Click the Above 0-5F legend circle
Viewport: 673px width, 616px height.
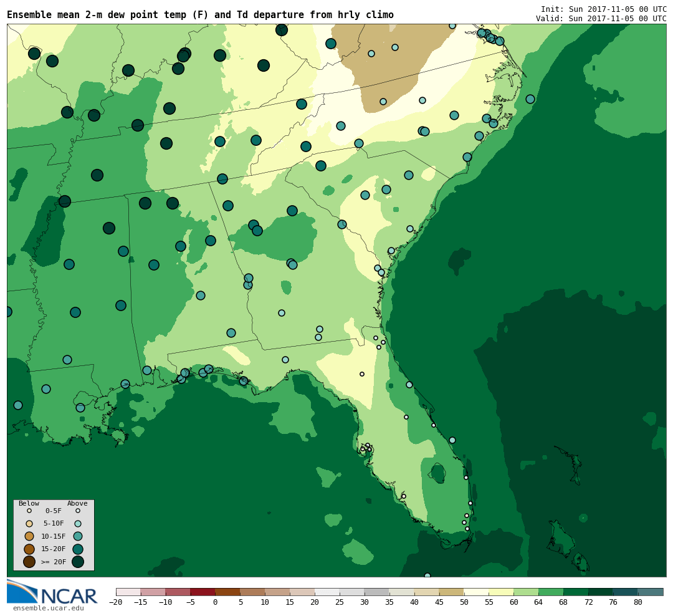click(x=78, y=511)
